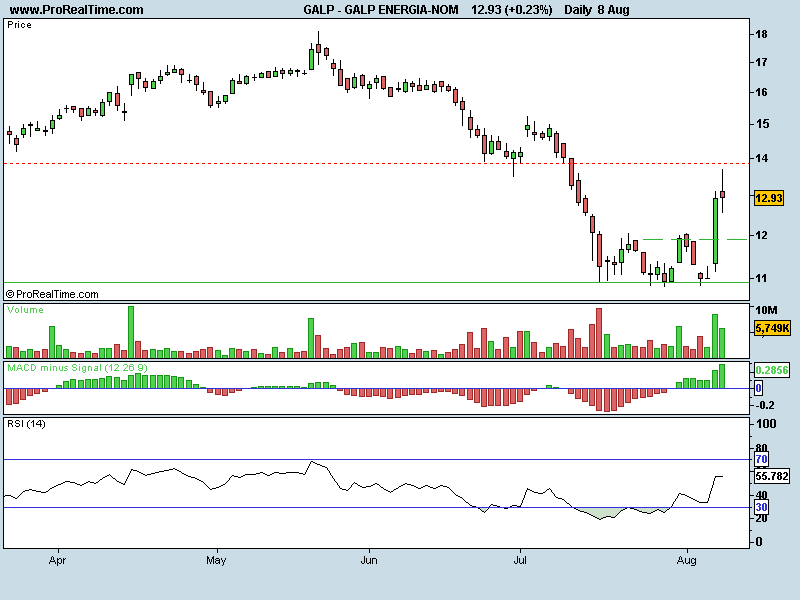Click the Price panel label
This screenshot has width=800, height=600.
(x=19, y=25)
